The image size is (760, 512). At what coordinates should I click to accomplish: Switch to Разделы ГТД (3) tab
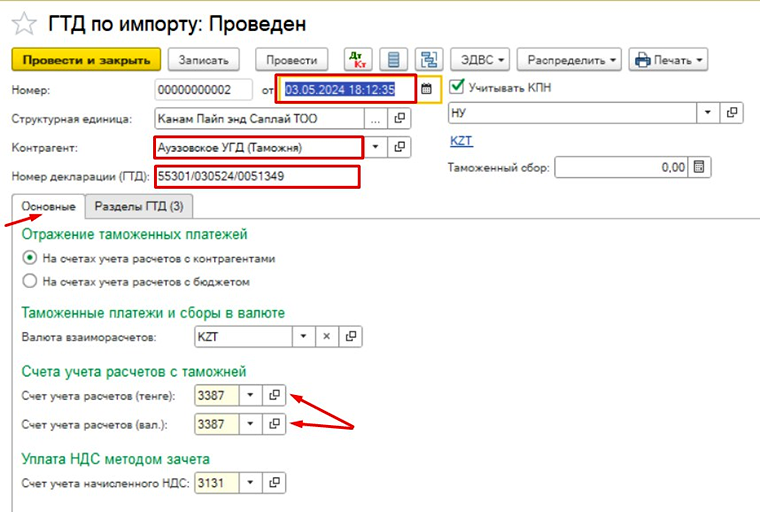click(138, 207)
